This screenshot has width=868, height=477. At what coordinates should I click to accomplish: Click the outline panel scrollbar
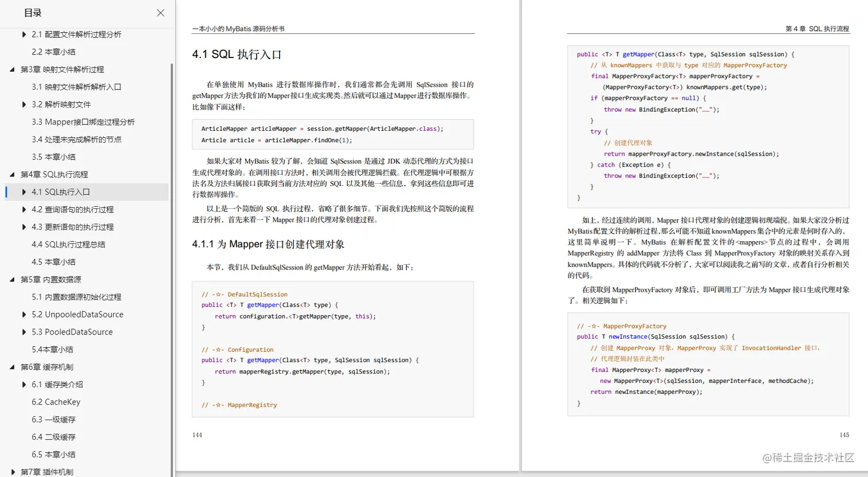click(x=172, y=270)
